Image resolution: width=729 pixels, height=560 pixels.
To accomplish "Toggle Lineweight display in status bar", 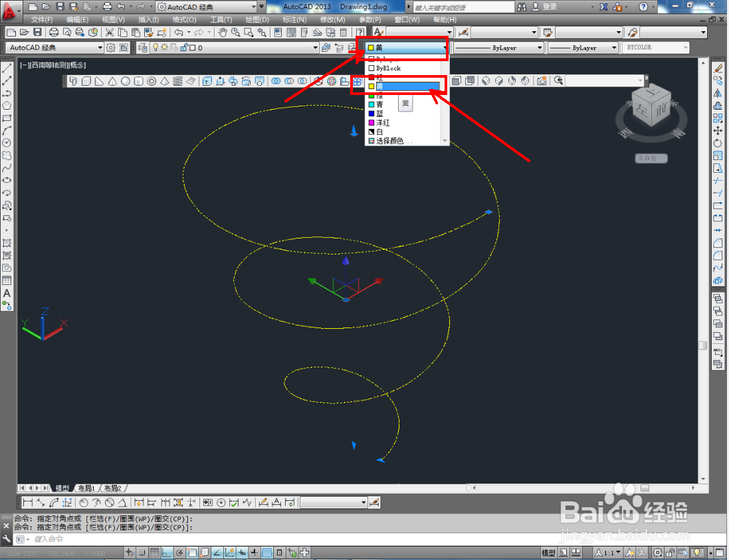I will [255, 553].
